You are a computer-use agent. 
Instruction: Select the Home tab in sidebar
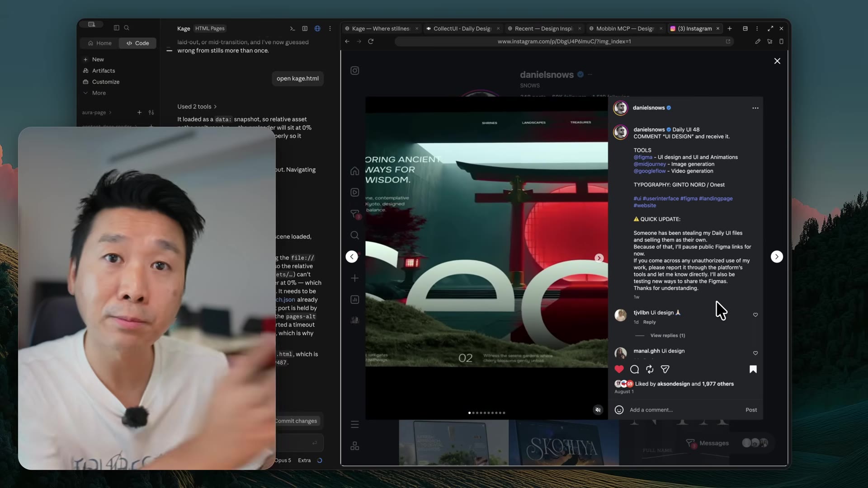(100, 43)
